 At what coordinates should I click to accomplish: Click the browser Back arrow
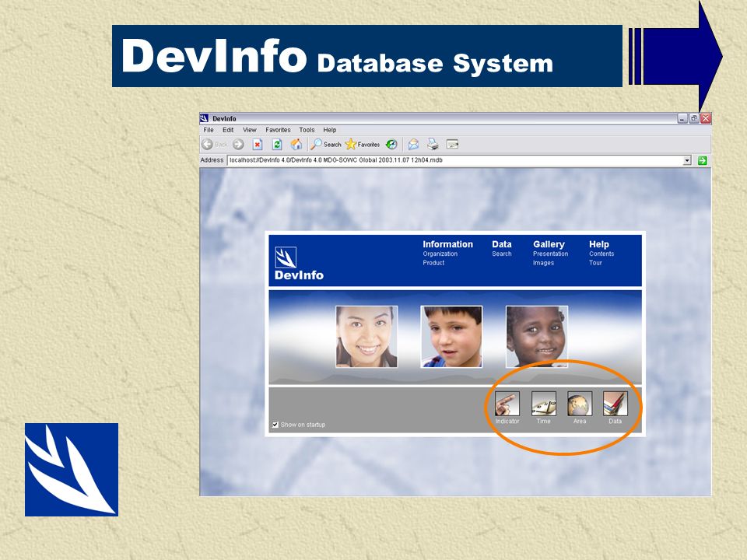[x=207, y=145]
